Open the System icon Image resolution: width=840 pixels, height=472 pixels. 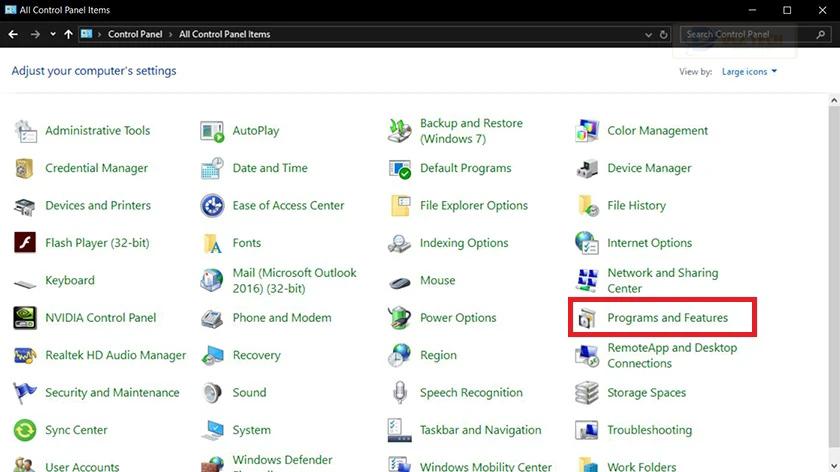coord(212,430)
